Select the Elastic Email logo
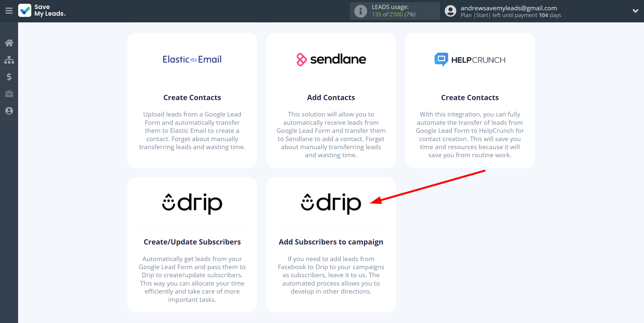The width and height of the screenshot is (644, 323). (x=192, y=59)
